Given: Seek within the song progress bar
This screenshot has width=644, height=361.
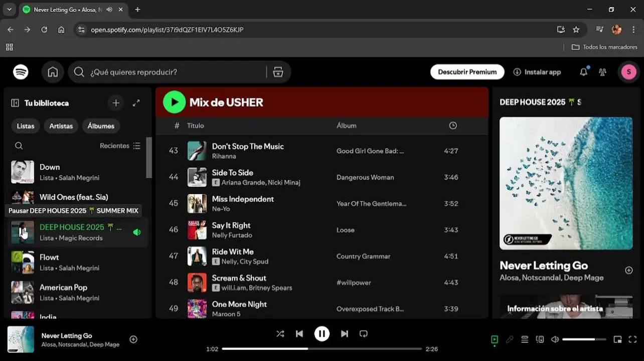Looking at the screenshot, I should tap(322, 349).
